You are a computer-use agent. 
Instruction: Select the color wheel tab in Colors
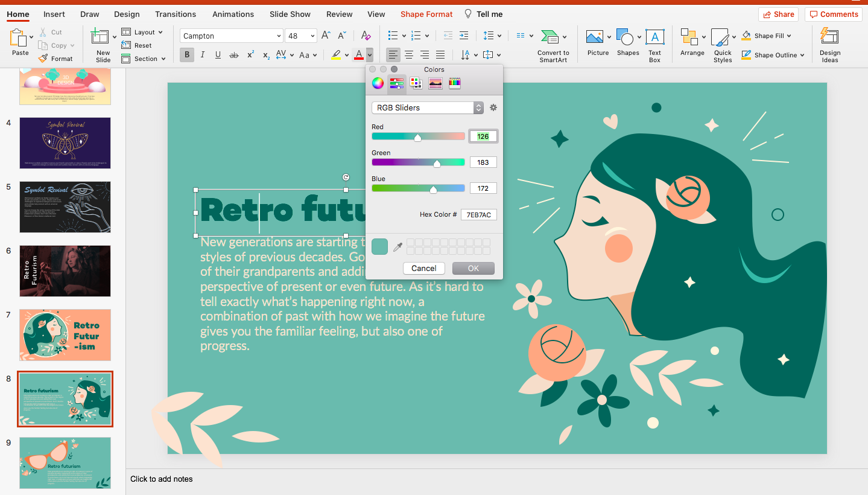tap(378, 83)
